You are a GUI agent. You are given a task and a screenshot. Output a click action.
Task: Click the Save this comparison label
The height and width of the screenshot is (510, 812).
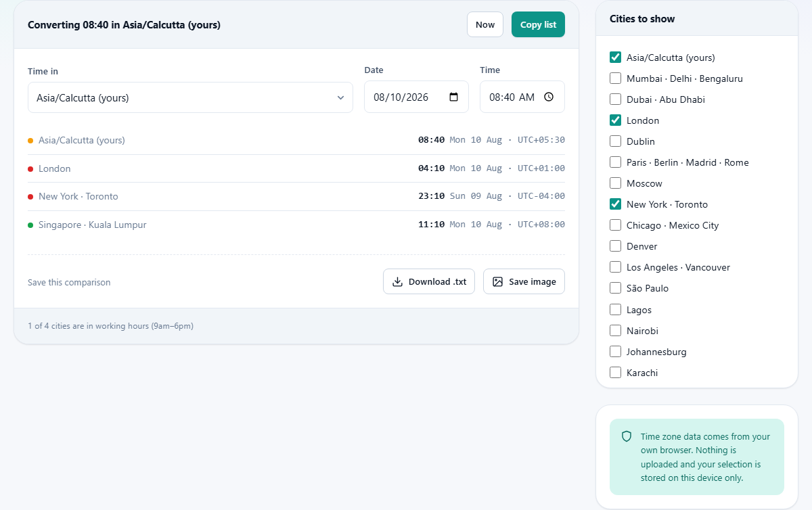tap(69, 282)
